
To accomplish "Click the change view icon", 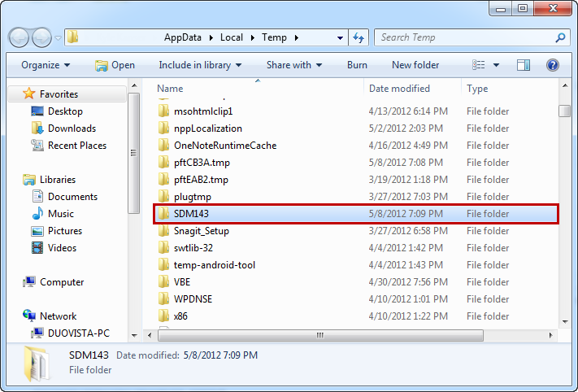I will pos(479,65).
